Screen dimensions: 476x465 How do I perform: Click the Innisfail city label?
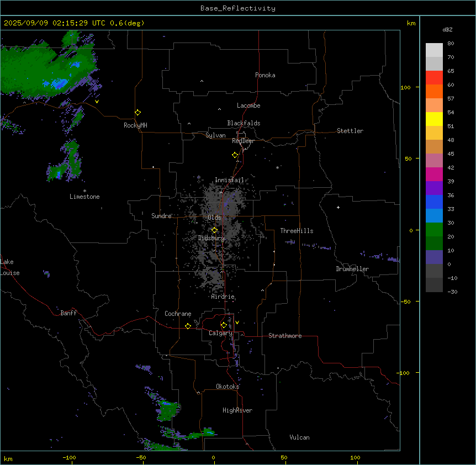pyautogui.click(x=230, y=180)
